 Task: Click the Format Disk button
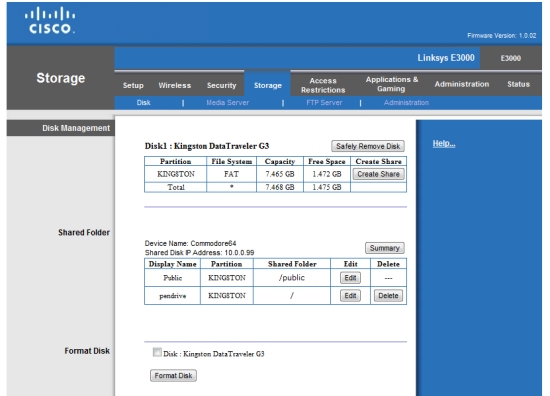[x=173, y=376]
